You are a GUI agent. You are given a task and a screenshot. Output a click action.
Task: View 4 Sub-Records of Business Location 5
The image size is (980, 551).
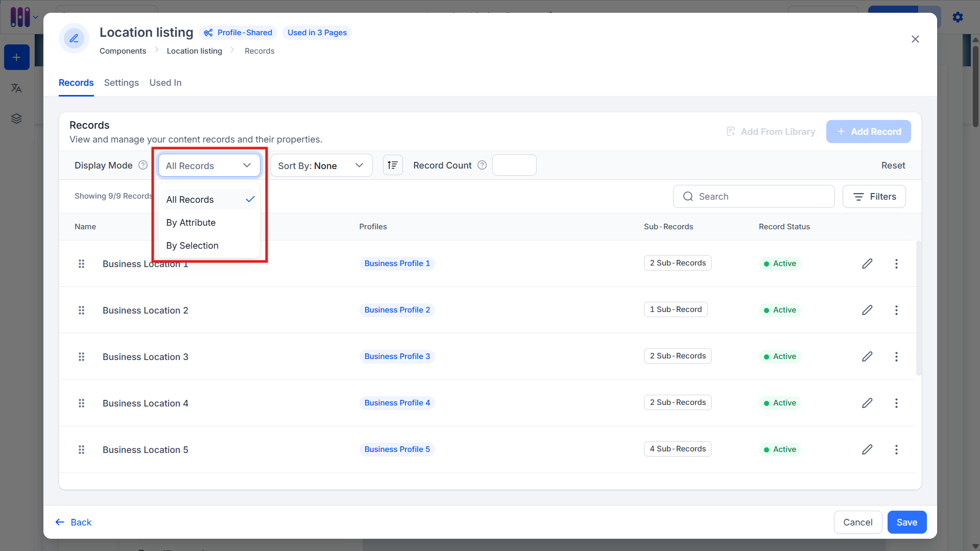(x=678, y=449)
